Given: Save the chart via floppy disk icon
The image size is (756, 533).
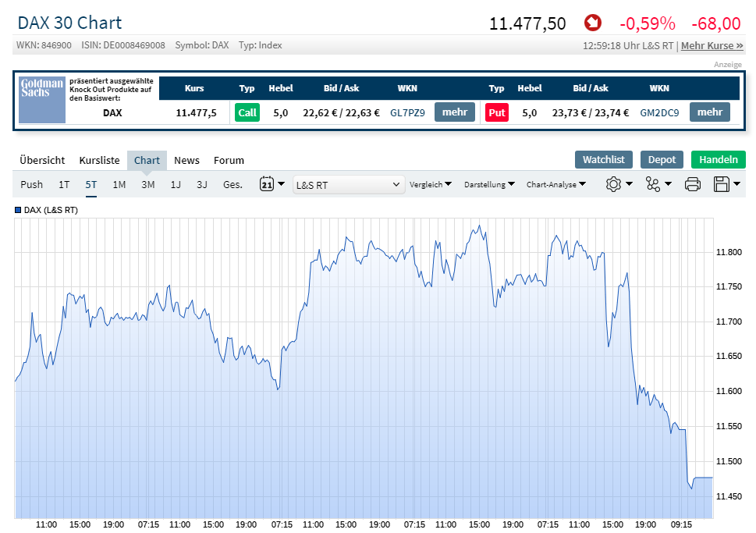Looking at the screenshot, I should point(722,183).
